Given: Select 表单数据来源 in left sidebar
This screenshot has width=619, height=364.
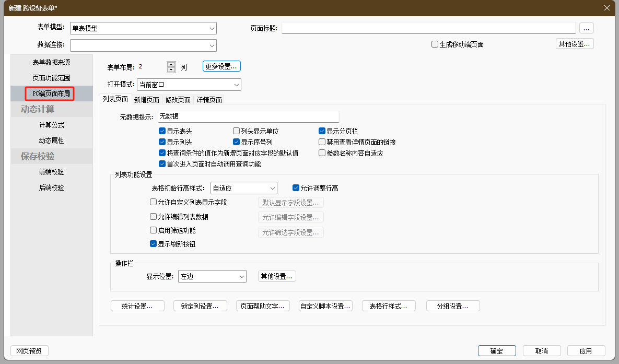Looking at the screenshot, I should click(51, 62).
